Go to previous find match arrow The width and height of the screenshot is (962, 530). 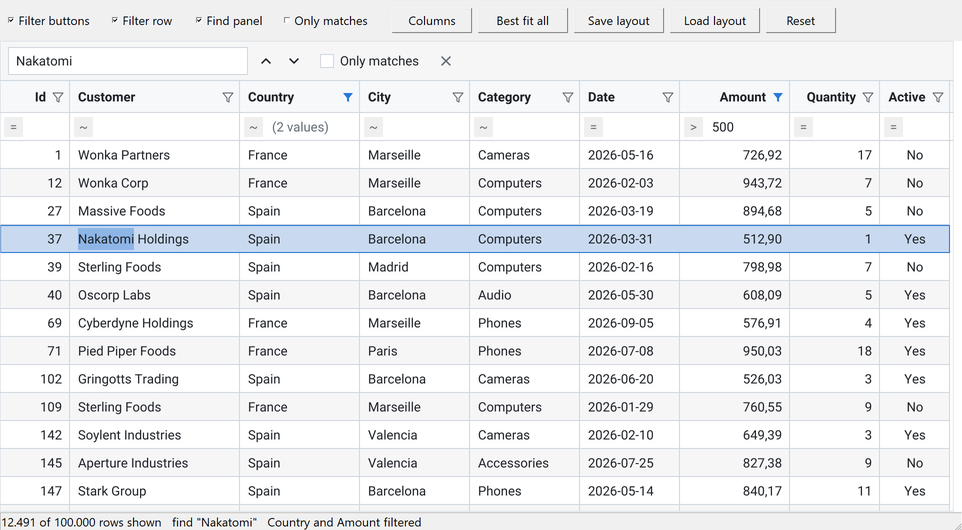[x=266, y=61]
